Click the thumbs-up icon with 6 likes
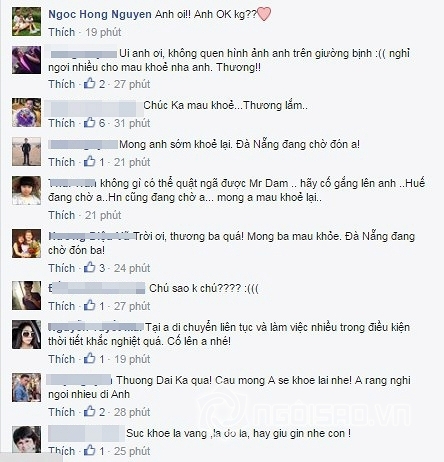 coord(90,123)
